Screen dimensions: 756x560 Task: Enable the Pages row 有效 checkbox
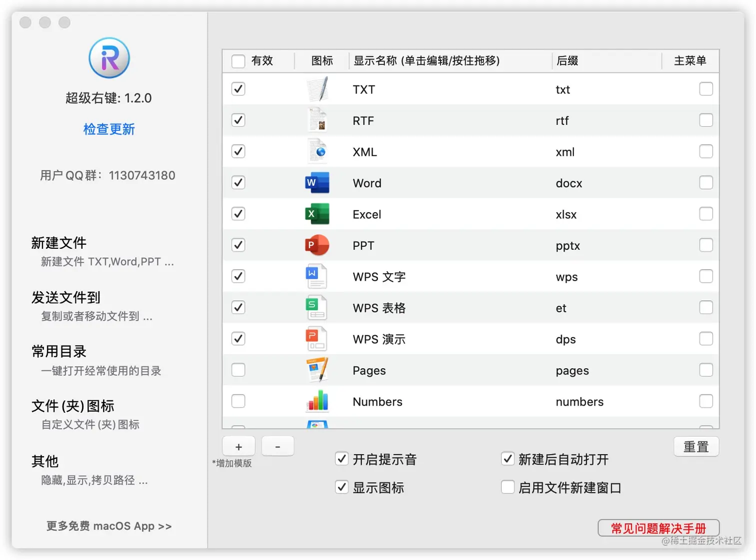tap(238, 370)
